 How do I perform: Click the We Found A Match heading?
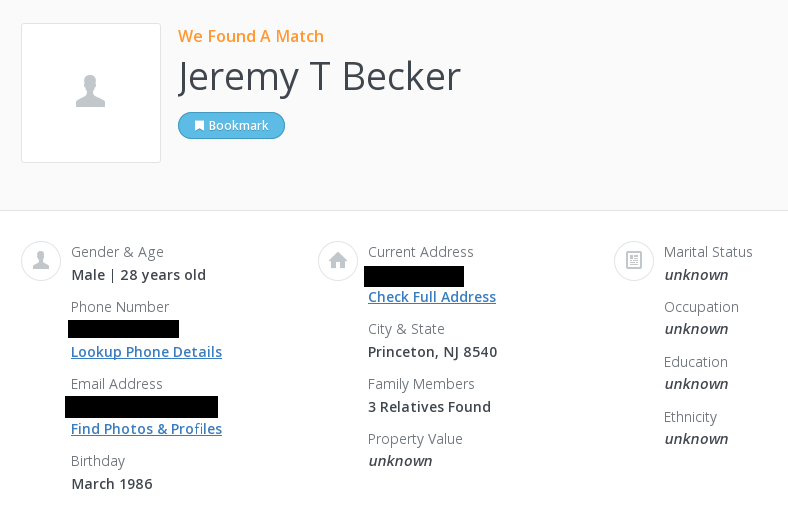click(x=251, y=36)
